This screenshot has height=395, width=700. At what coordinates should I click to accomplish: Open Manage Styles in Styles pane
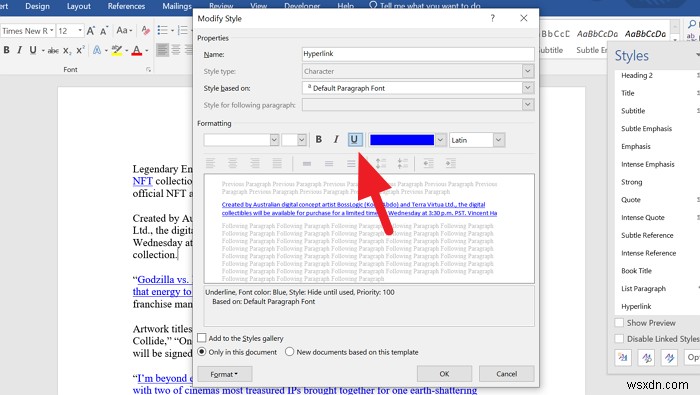[x=669, y=358]
